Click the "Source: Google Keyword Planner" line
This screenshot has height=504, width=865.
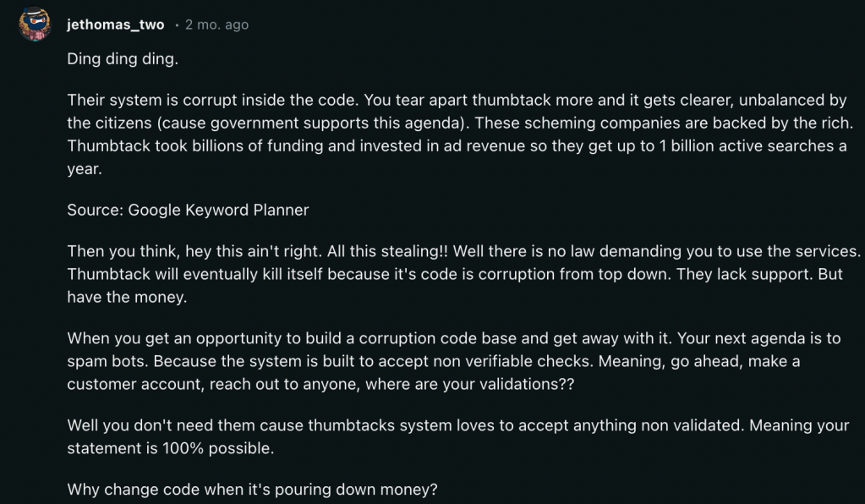[x=188, y=210]
